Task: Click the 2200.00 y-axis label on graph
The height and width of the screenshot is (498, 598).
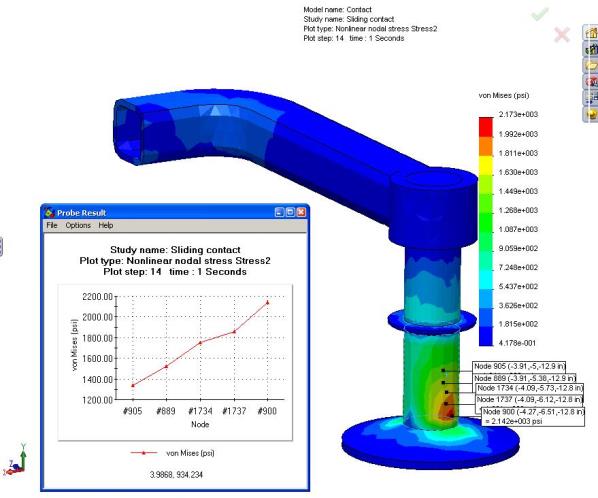Action: click(x=98, y=297)
